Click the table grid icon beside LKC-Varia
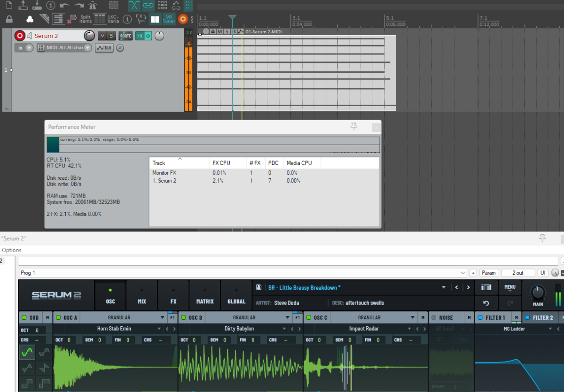The image size is (564, 392). pyautogui.click(x=100, y=19)
